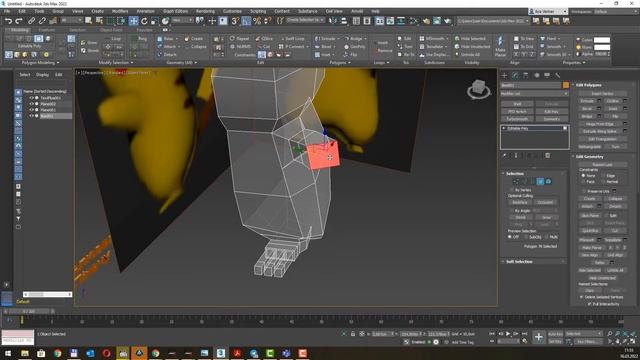
Task: Open the Tools menu
Action: pos(39,11)
